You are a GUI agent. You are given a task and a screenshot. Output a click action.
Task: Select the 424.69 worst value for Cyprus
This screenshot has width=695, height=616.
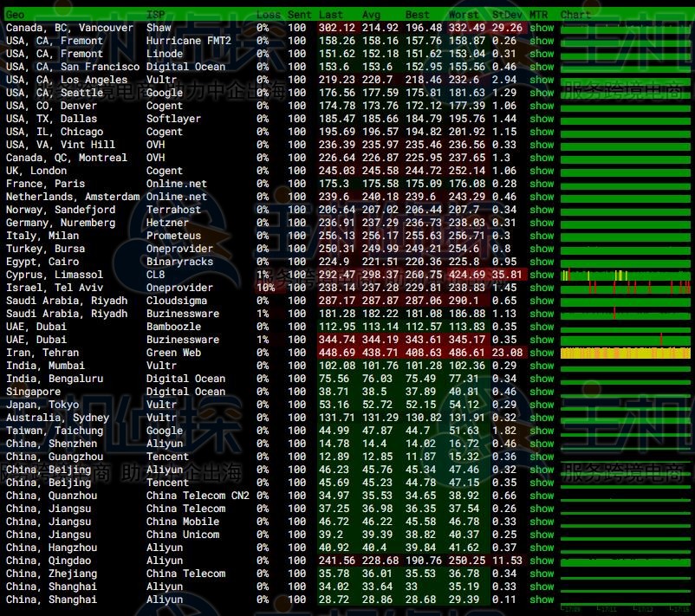click(x=467, y=275)
